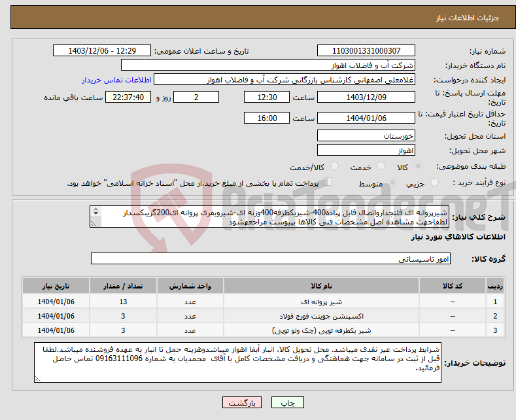Select the کالا radio button

point(418,166)
